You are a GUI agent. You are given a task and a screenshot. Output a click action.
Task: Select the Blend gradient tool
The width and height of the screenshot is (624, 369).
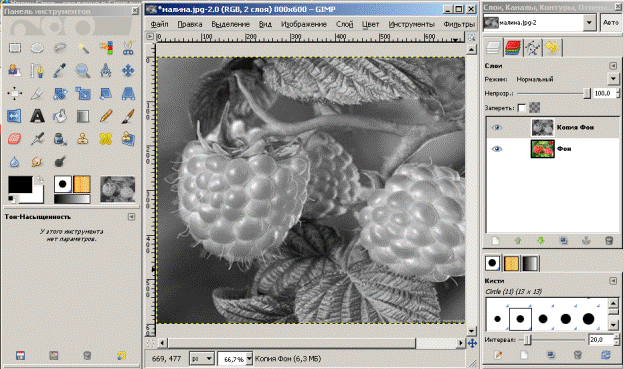click(83, 116)
